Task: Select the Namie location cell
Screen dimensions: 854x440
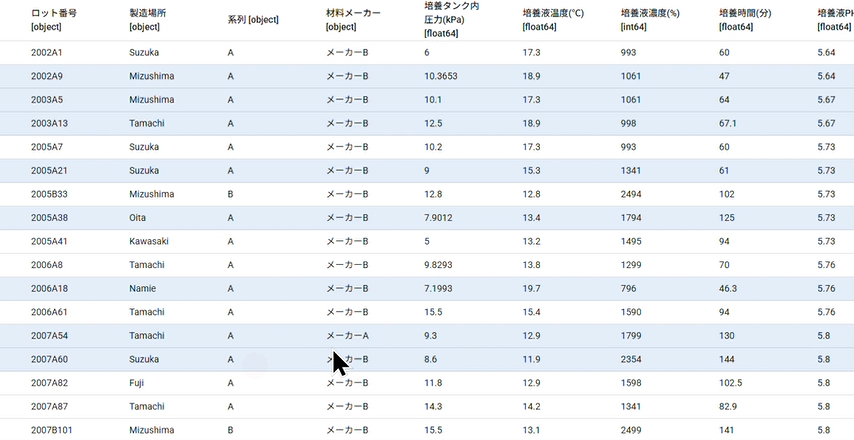Action: pyautogui.click(x=143, y=289)
